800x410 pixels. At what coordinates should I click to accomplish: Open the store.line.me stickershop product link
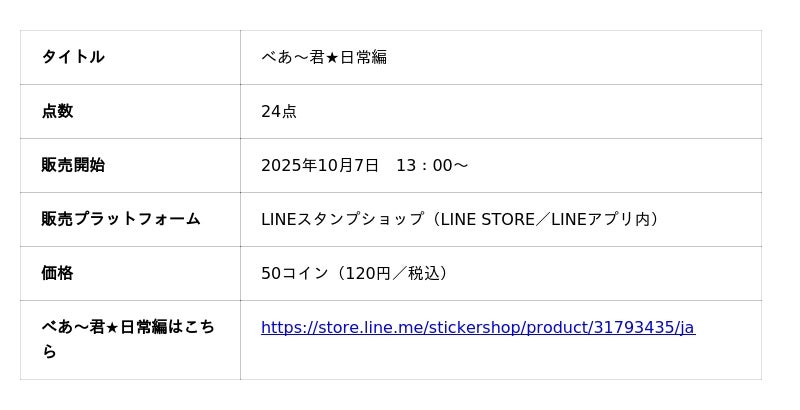click(477, 328)
